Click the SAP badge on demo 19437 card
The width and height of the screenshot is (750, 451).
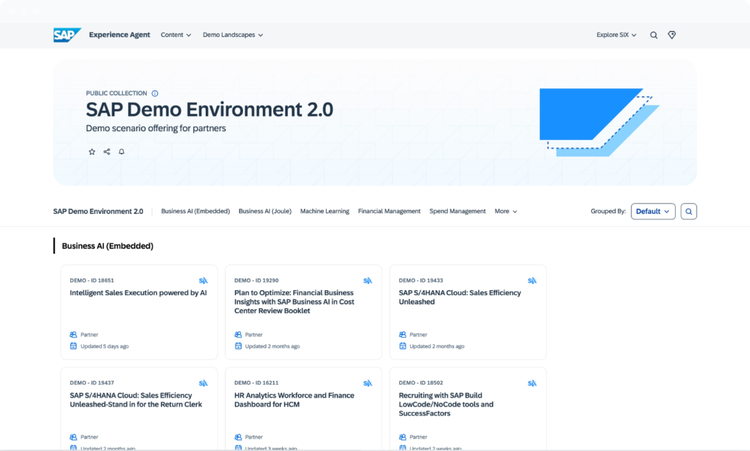point(203,383)
